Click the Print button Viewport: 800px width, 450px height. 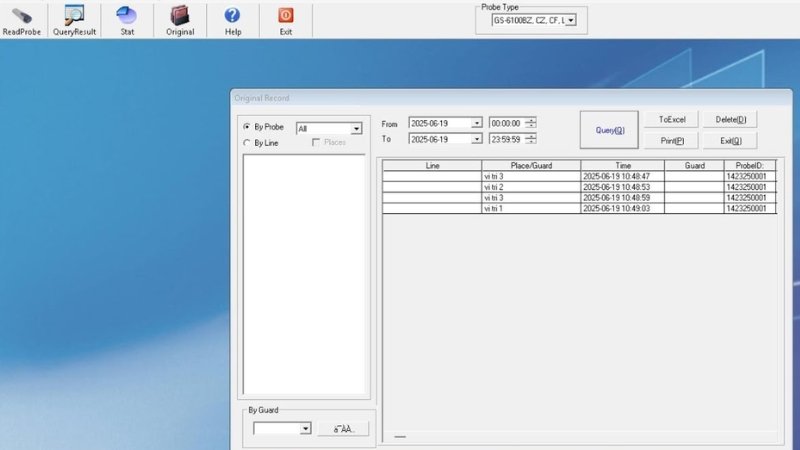click(671, 141)
